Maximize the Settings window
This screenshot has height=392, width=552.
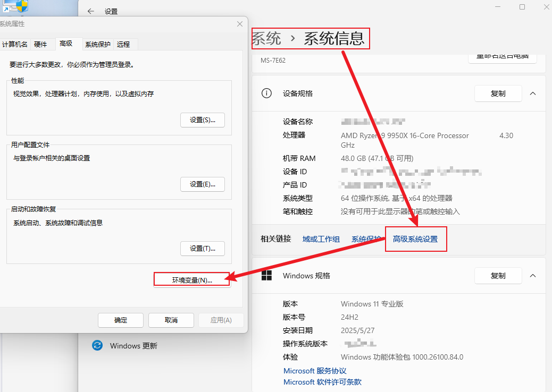522,7
